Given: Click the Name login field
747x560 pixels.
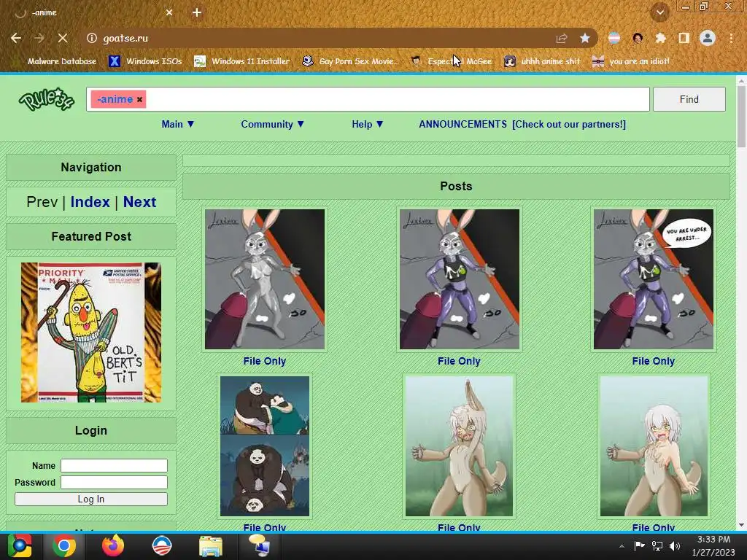Looking at the screenshot, I should click(x=114, y=466).
